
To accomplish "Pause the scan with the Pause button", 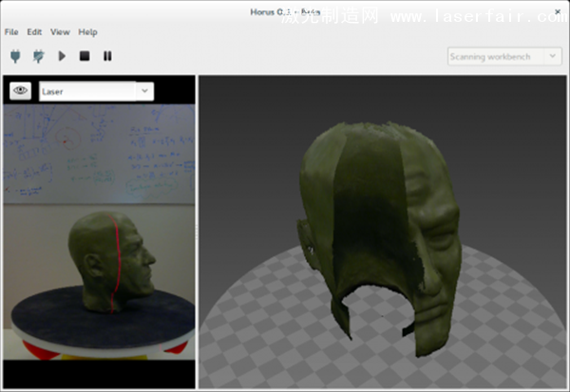I will tap(107, 56).
